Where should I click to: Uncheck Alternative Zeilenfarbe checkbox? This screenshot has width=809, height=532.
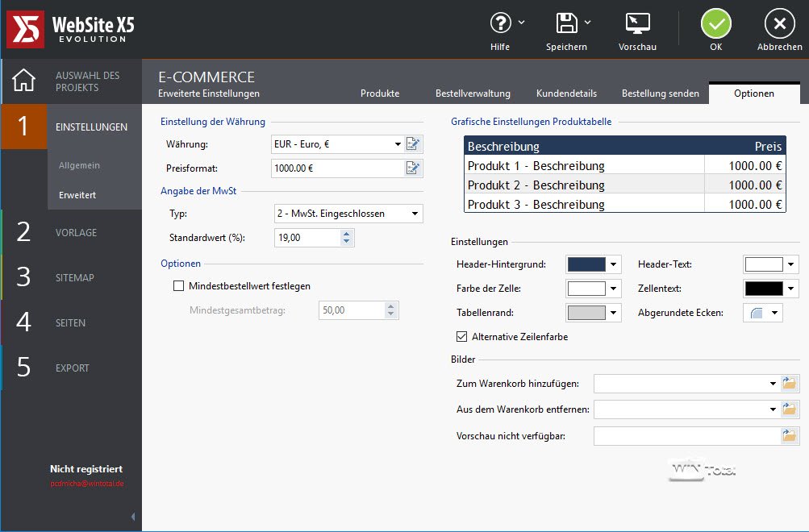coord(462,337)
